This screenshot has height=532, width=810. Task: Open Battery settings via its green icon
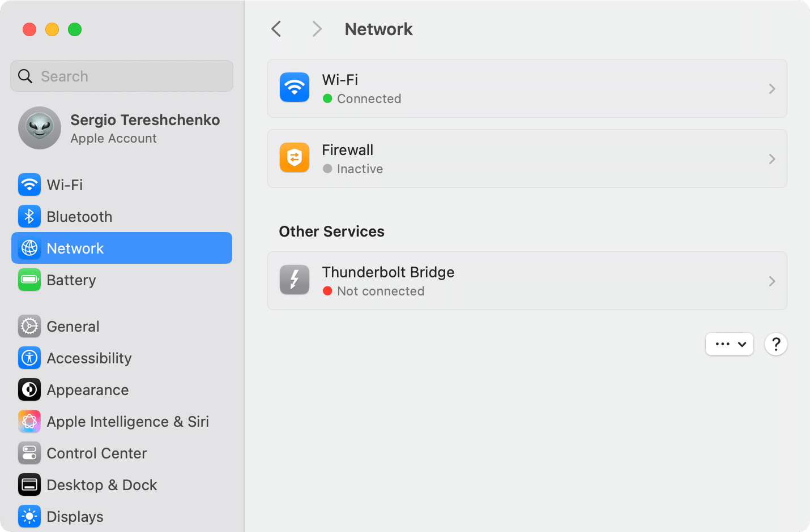click(x=29, y=280)
